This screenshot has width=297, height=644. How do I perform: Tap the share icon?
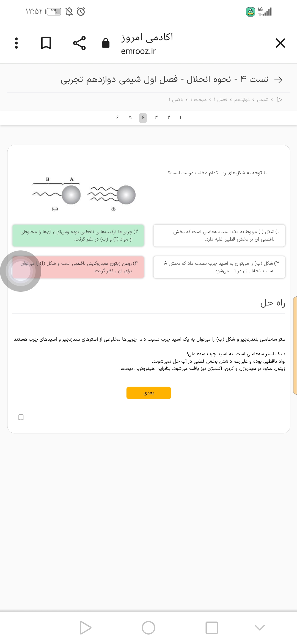click(x=79, y=43)
